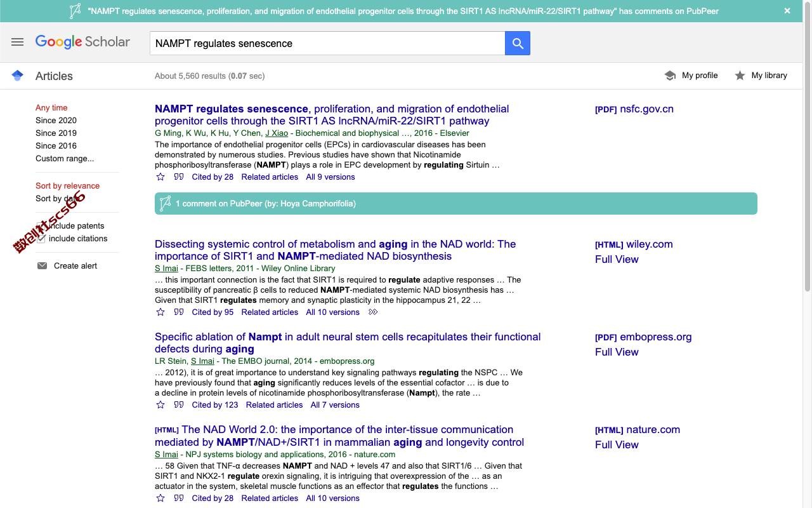Open the Dissecting systemic control of metabolism title

click(335, 250)
